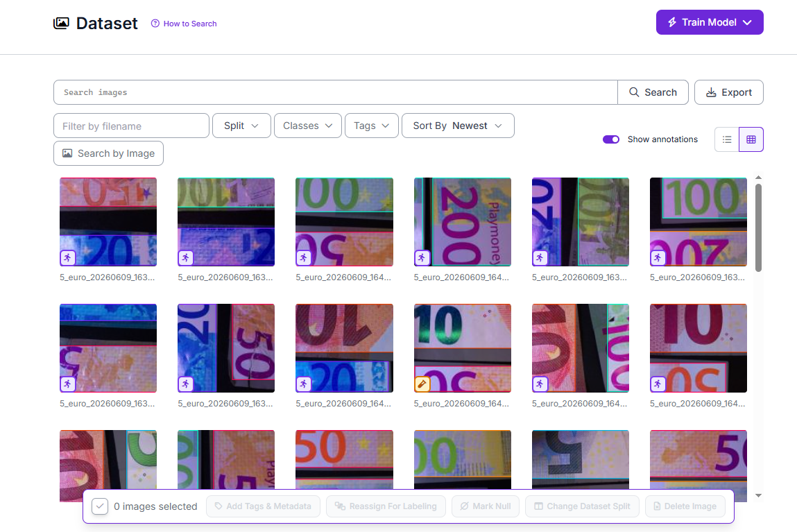Viewport: 797px width, 532px height.
Task: Click split badge on second row second thumbnail
Action: 185,384
